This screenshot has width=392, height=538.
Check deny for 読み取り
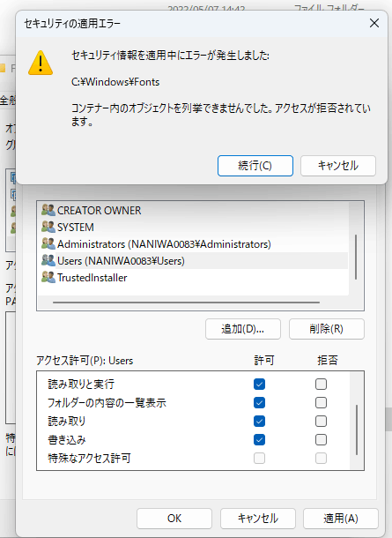tap(321, 421)
